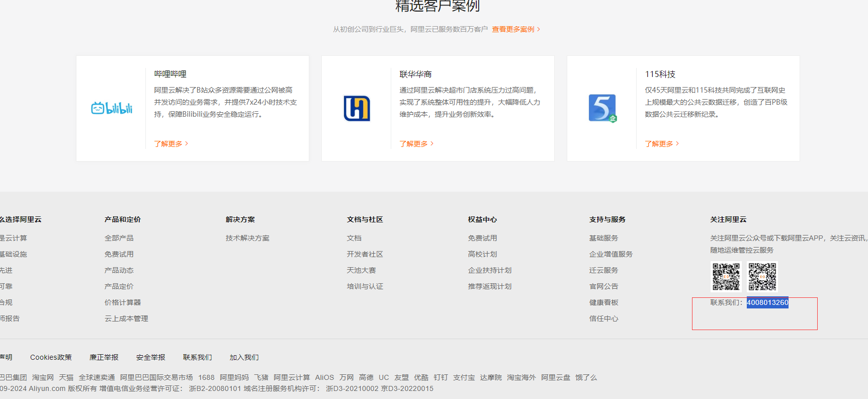868x399 pixels.
Task: Click the highlighted phone number 4008013260
Action: pos(767,302)
